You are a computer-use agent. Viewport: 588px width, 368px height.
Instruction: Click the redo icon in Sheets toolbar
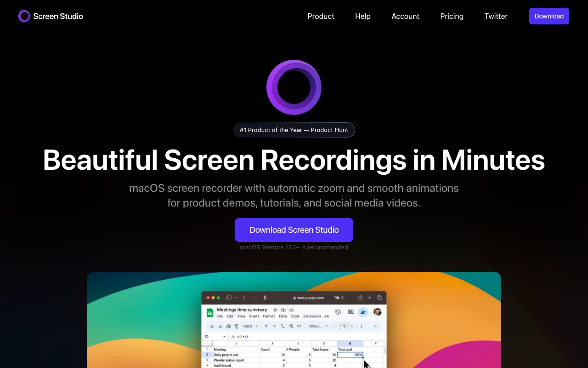tap(220, 327)
